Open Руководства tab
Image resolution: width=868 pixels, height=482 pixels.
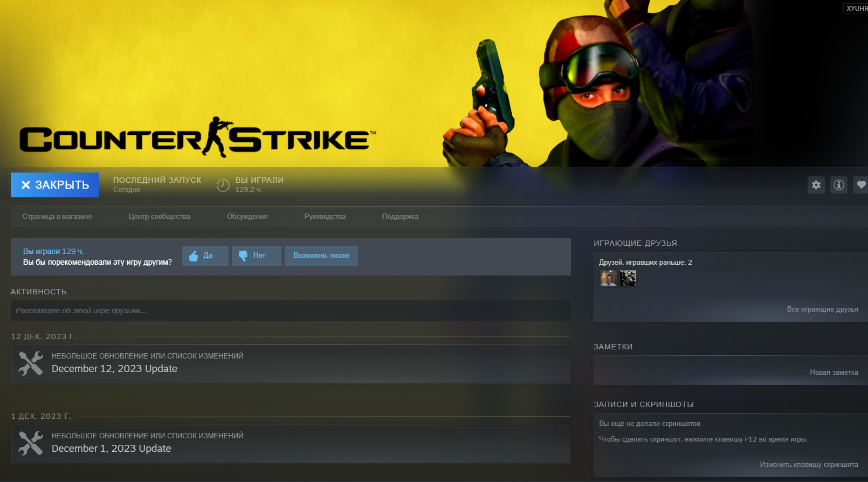pos(325,217)
